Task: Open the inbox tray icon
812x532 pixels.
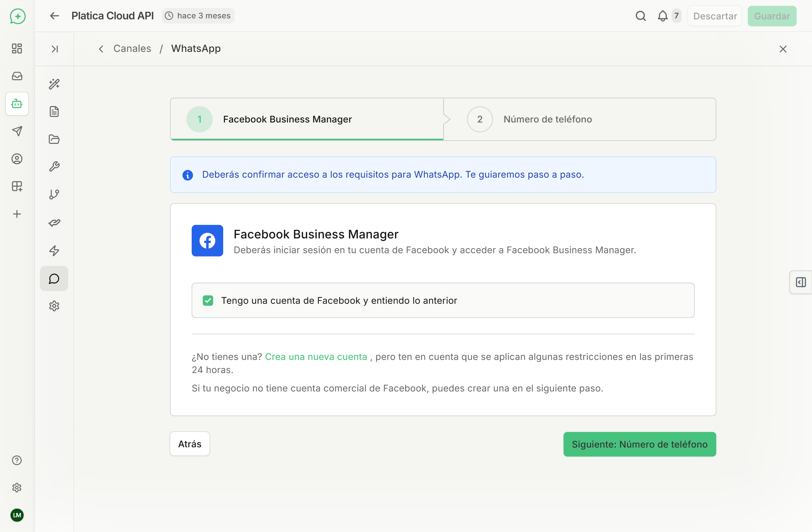Action: click(17, 76)
